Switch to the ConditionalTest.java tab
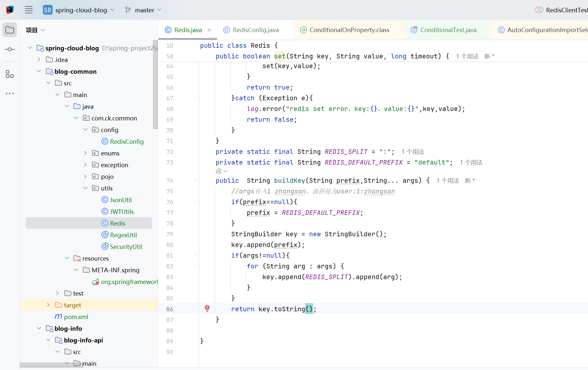 (448, 30)
